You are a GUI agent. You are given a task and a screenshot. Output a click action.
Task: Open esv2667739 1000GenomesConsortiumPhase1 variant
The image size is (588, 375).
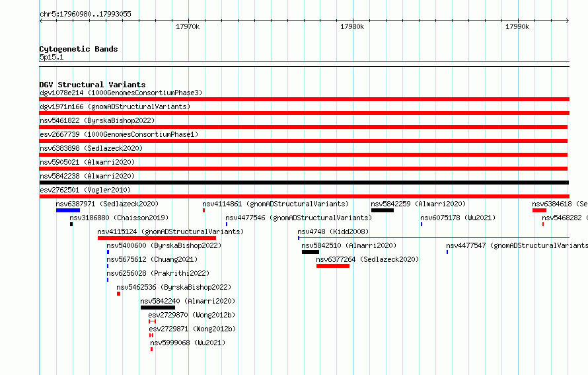119,134
